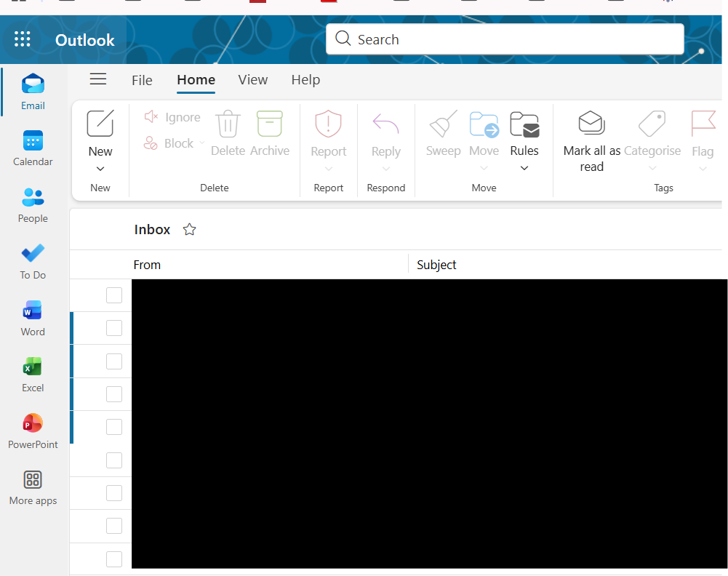Expand the New message dropdown arrow
728x576 pixels.
click(x=100, y=168)
